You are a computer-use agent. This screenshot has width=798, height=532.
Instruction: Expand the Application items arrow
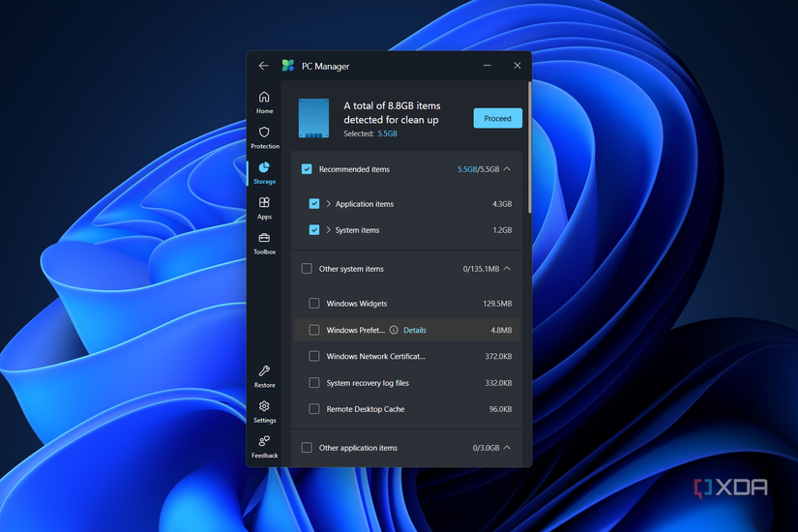[329, 204]
